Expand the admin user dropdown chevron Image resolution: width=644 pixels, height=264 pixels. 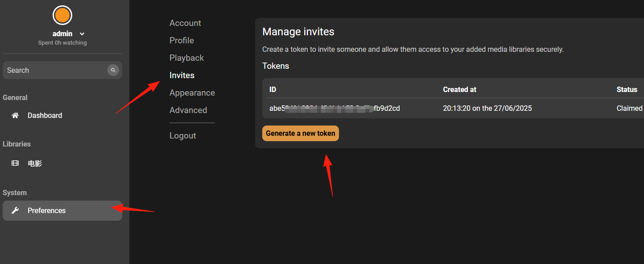(x=82, y=34)
